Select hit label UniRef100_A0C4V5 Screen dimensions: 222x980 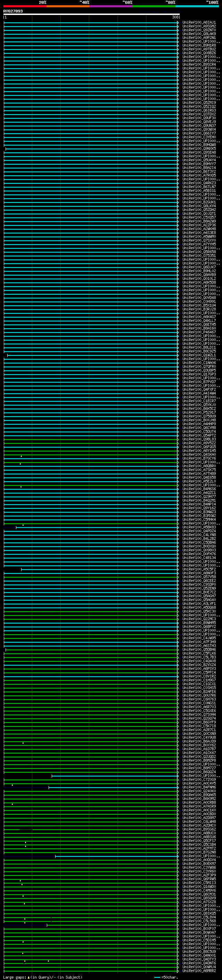(x=199, y=783)
